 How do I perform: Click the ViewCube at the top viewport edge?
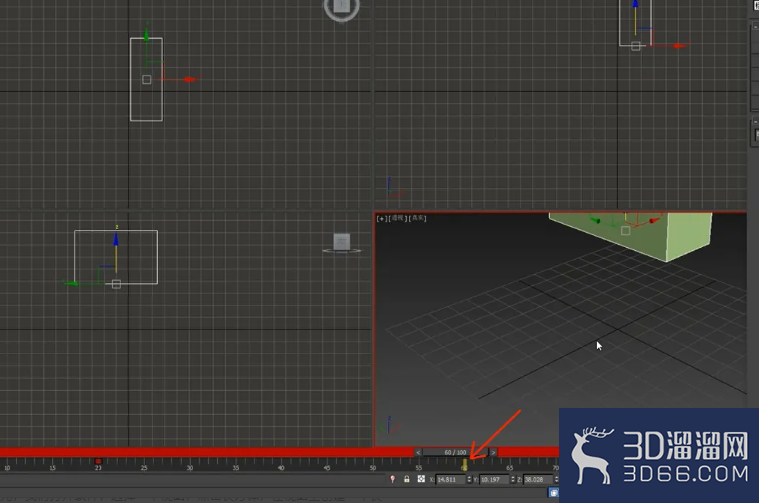click(x=342, y=7)
